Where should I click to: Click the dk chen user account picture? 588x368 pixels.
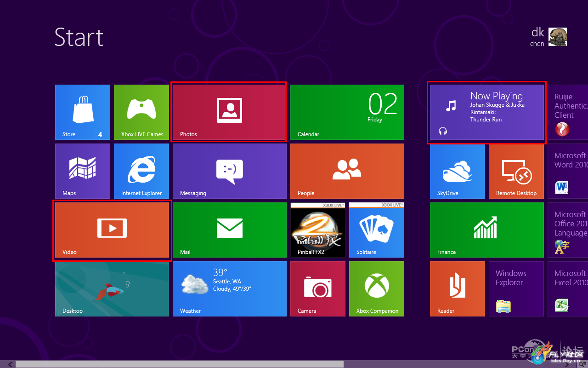click(558, 37)
